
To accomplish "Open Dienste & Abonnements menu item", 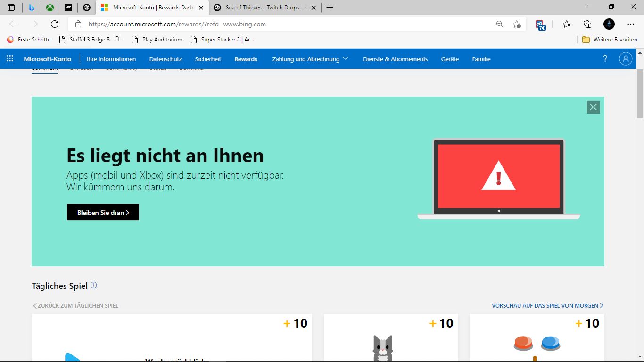I will pos(396,59).
